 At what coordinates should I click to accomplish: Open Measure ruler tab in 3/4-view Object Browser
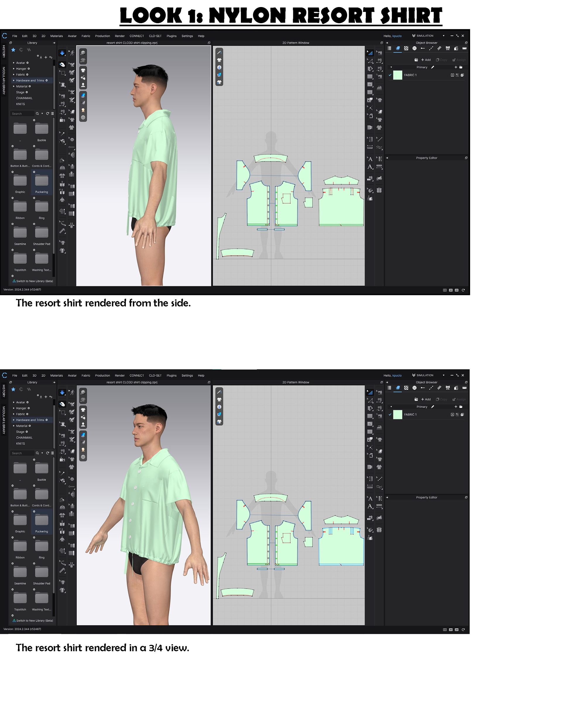(x=465, y=388)
